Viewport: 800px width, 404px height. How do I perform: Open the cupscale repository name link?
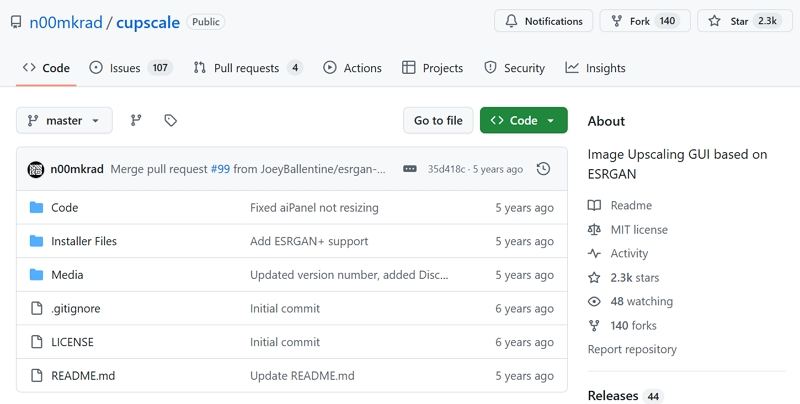click(x=148, y=22)
